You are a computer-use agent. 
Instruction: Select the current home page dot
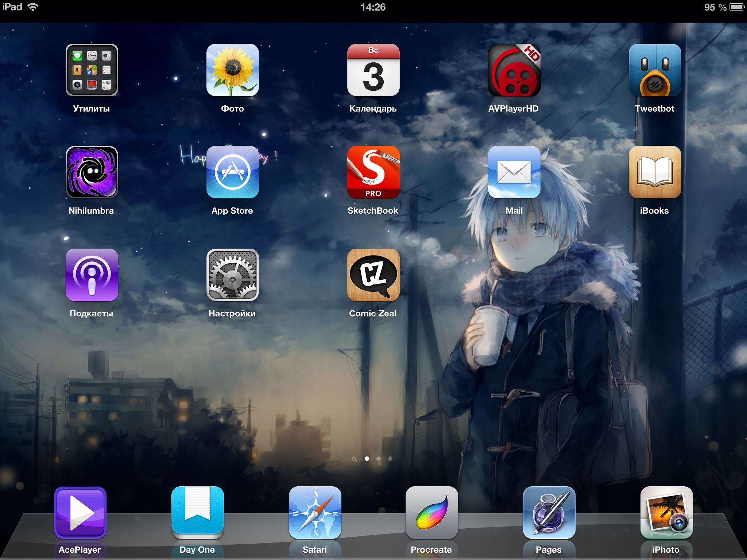367,459
